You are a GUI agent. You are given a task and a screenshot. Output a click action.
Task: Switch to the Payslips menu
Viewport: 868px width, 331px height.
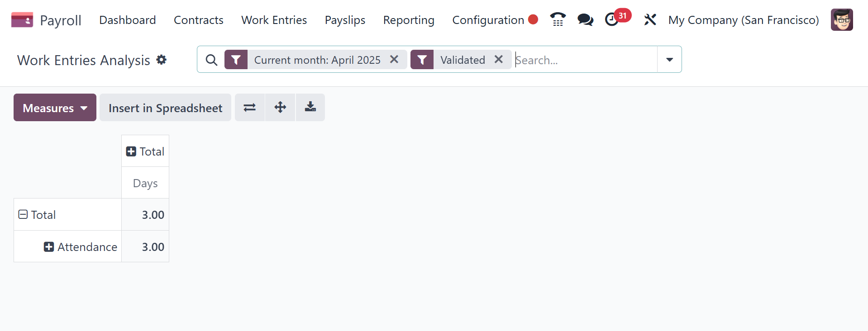344,20
